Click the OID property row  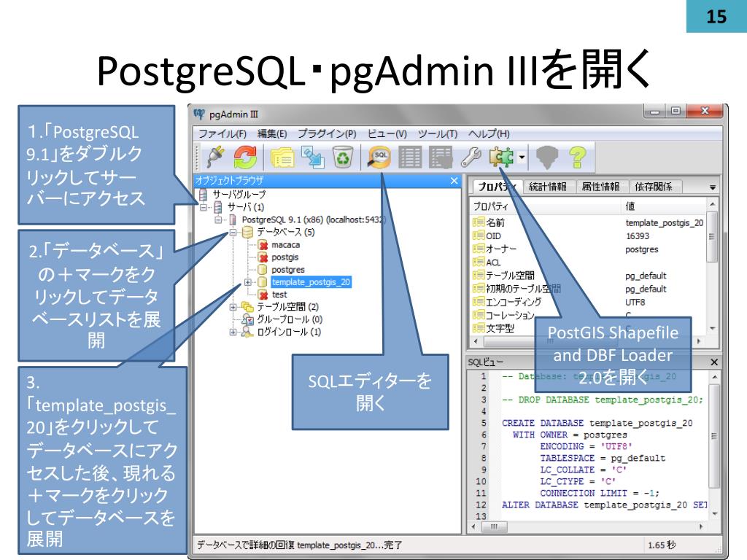(x=589, y=236)
